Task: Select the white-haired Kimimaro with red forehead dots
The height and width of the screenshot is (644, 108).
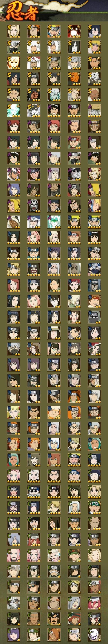Action: (54, 269)
